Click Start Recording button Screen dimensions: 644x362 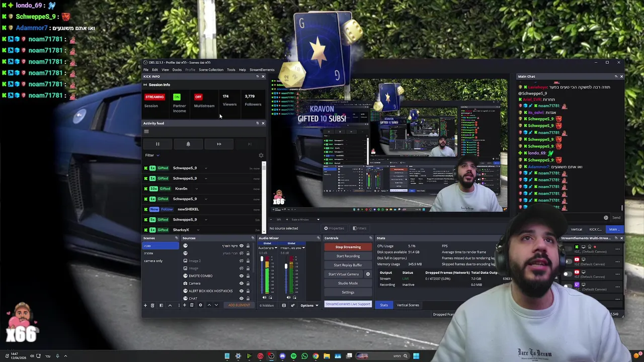tap(348, 256)
